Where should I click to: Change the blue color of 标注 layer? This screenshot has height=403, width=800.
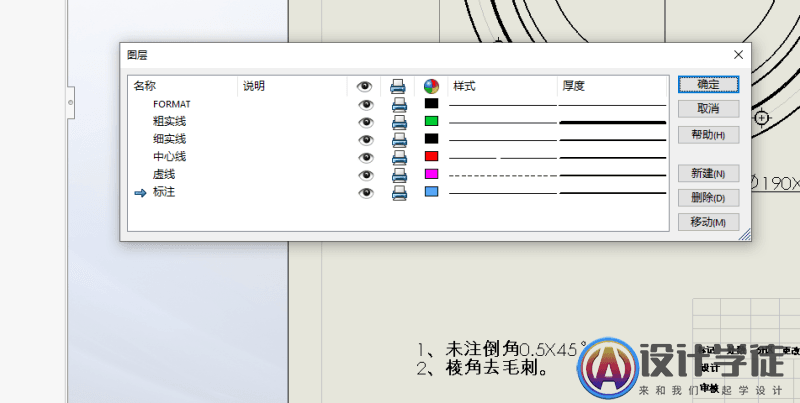tap(431, 191)
